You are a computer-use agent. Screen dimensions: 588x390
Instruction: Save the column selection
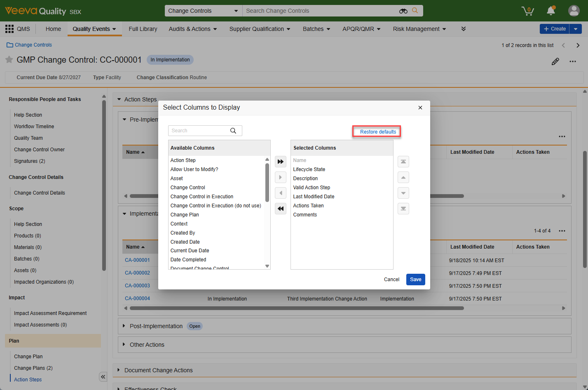[x=415, y=280]
